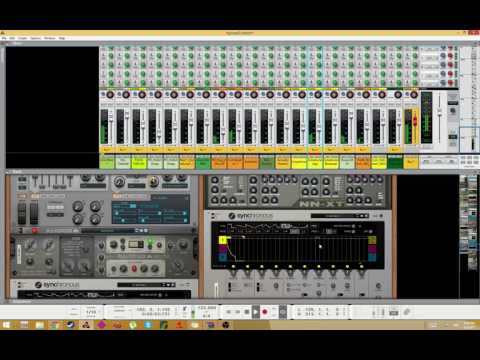Stop playback using the transport Stop button
The width and height of the screenshot is (480, 360).
(247, 312)
